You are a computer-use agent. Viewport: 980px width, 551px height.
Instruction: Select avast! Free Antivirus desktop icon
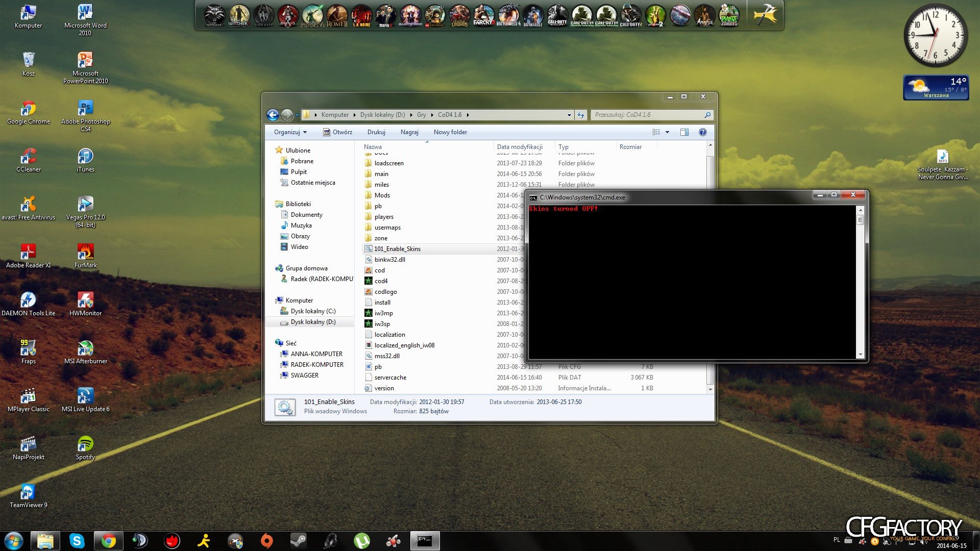29,208
